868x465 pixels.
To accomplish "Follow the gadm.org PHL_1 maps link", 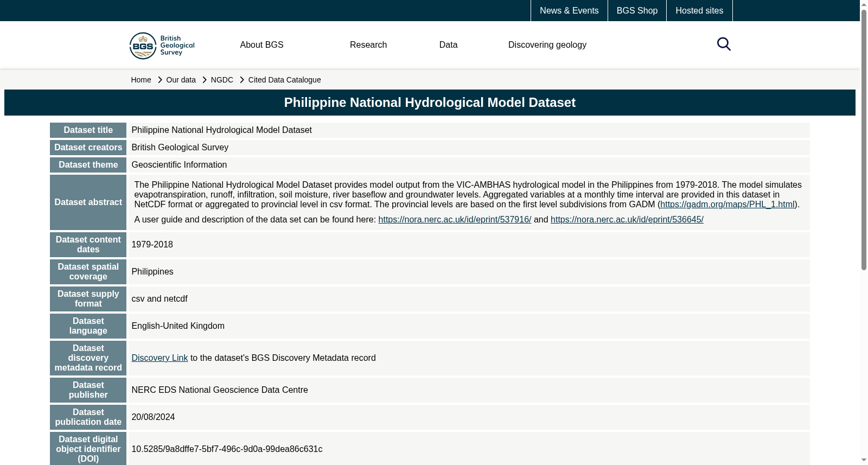I will tap(727, 205).
